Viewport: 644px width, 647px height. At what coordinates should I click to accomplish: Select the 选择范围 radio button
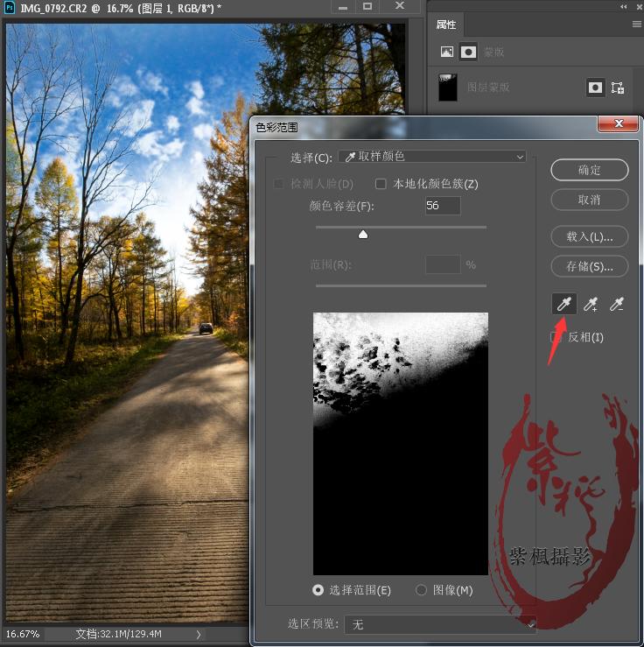point(318,590)
